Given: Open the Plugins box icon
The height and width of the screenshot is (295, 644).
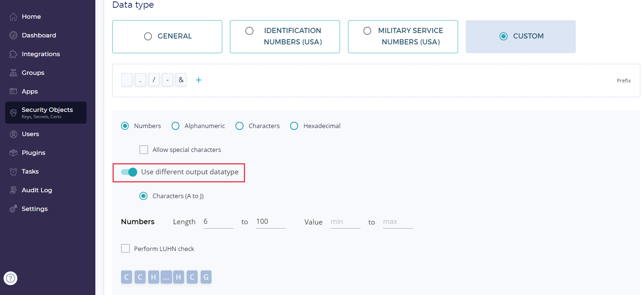Looking at the screenshot, I should tap(14, 153).
